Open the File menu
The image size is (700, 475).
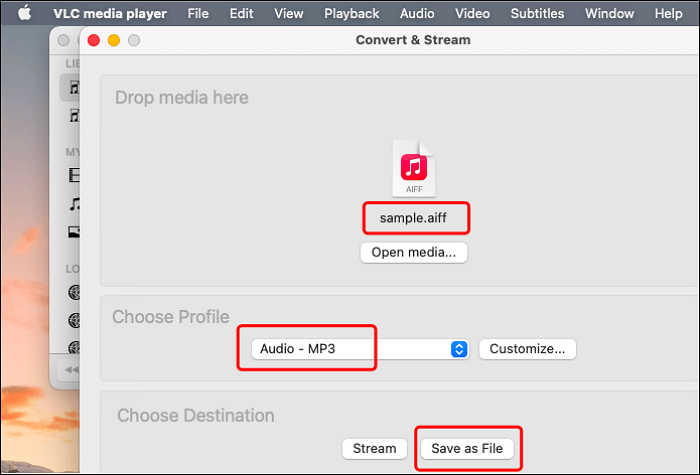(198, 14)
